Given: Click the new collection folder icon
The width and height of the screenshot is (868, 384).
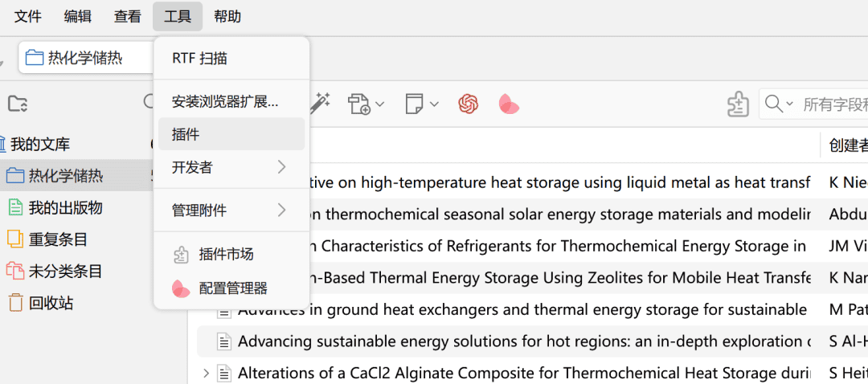Looking at the screenshot, I should pos(17,104).
